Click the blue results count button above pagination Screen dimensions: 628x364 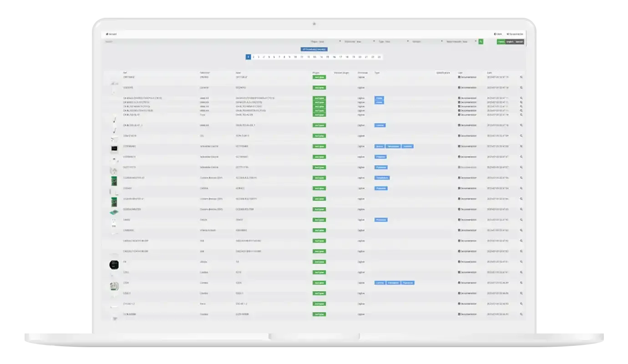pyautogui.click(x=314, y=49)
